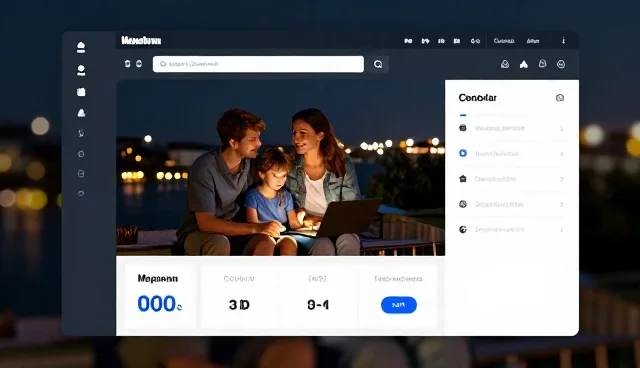Click the inbox-style icon in the second toolbar row, top right
This screenshot has width=640, height=368.
[x=505, y=64]
